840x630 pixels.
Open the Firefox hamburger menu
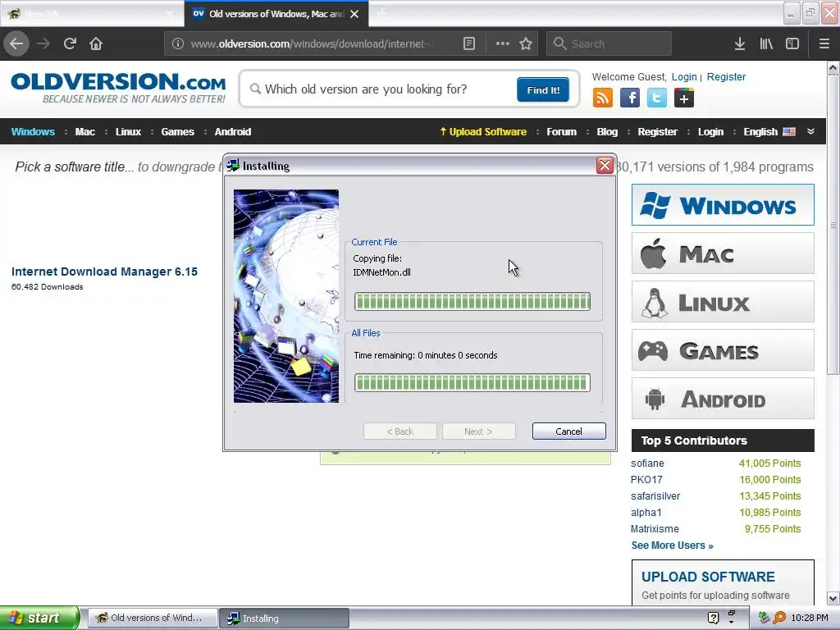pos(824,43)
